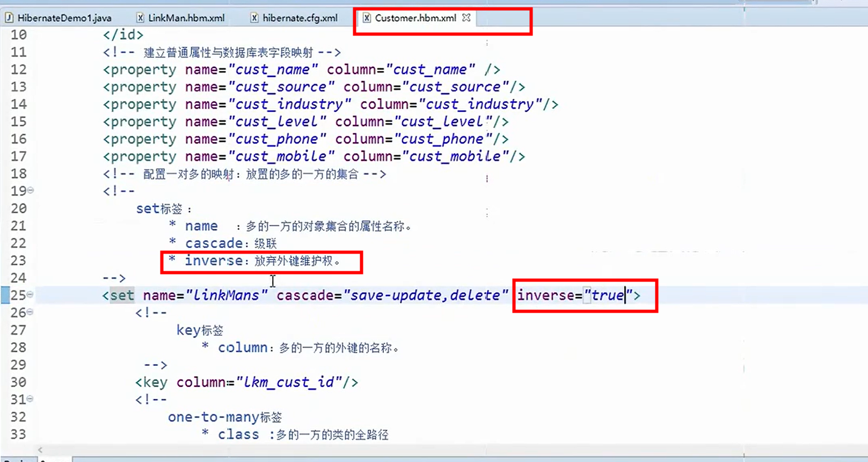Viewport: 868px width, 462px height.
Task: Collapse the comment fold at line 26
Action: [31, 312]
